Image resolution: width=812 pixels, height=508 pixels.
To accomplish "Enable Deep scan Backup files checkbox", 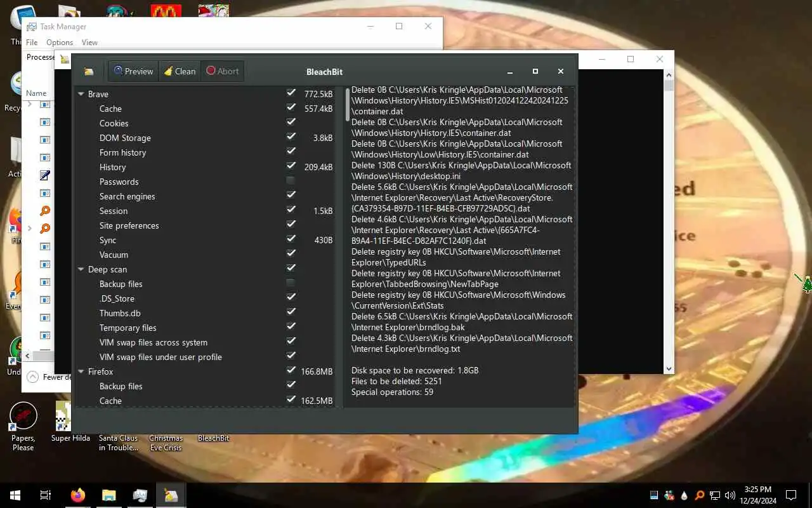I will click(291, 283).
